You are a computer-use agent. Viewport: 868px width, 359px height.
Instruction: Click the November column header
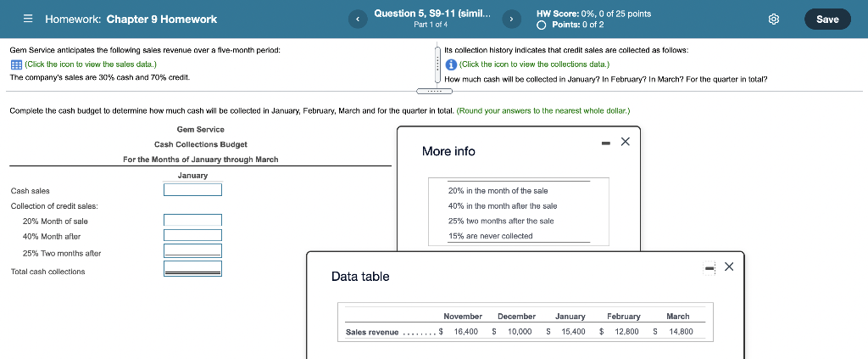click(x=463, y=317)
